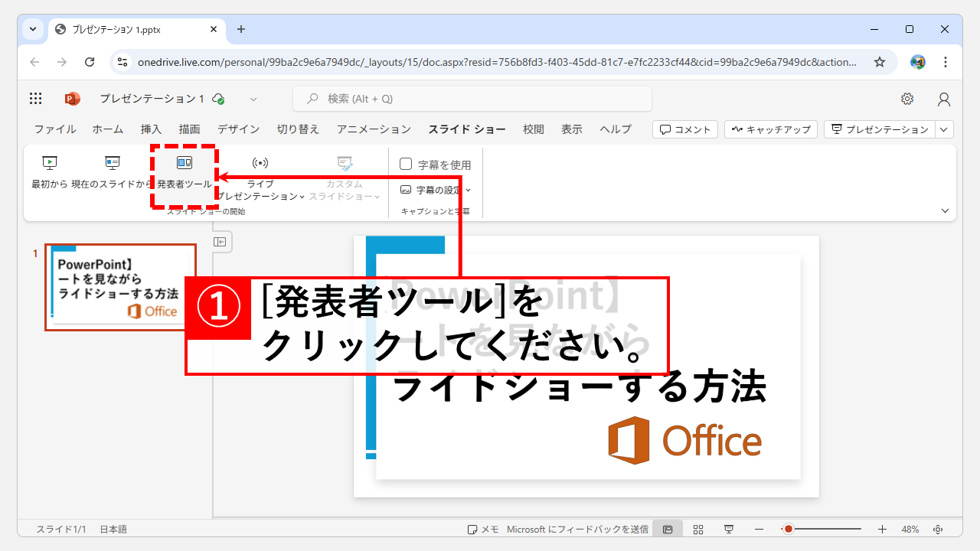Enable the 字幕を使用 checkbox
The image size is (980, 551).
[406, 164]
